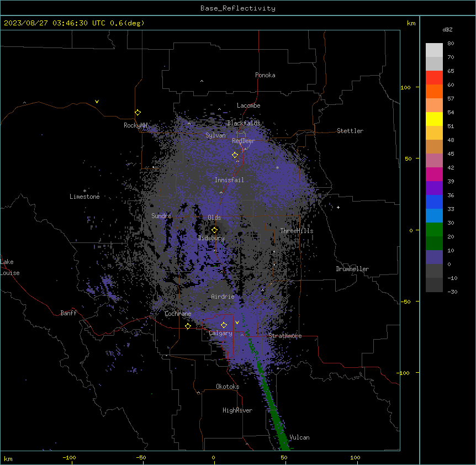This screenshot has width=476, height=465.
Task: Click the yellow diamond marker near RockyMH
Action: pyautogui.click(x=138, y=113)
